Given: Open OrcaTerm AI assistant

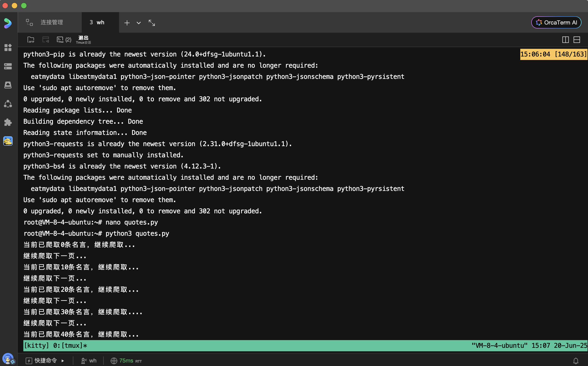Looking at the screenshot, I should tap(556, 22).
